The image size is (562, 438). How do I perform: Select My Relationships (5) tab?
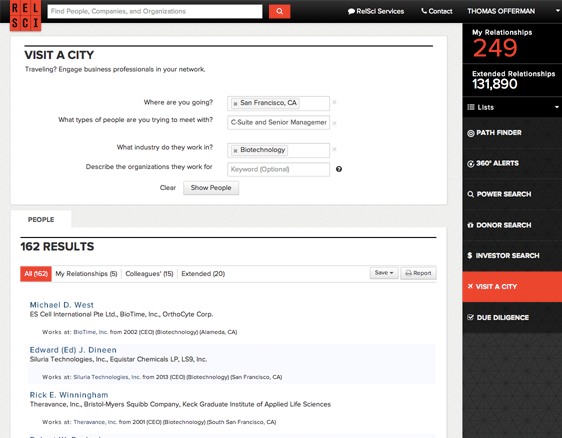pos(86,274)
